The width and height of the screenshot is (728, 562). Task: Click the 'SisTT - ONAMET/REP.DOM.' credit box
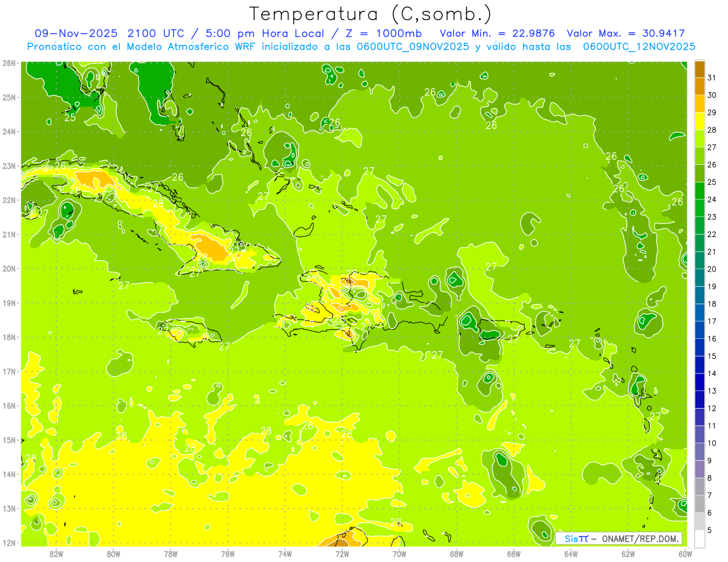click(x=619, y=538)
